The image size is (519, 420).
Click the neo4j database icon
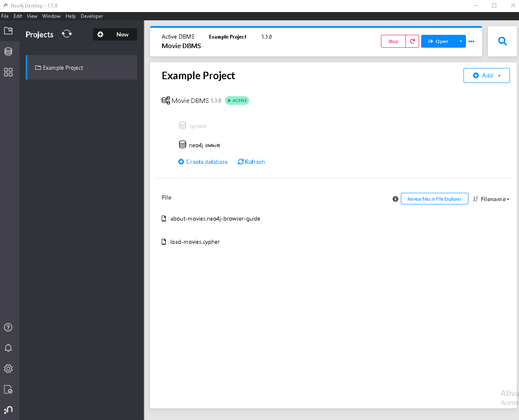[x=182, y=144]
